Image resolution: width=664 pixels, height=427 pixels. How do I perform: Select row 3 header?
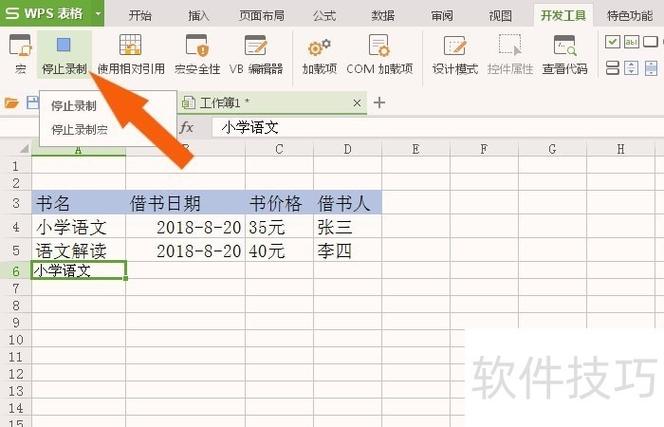(x=16, y=203)
